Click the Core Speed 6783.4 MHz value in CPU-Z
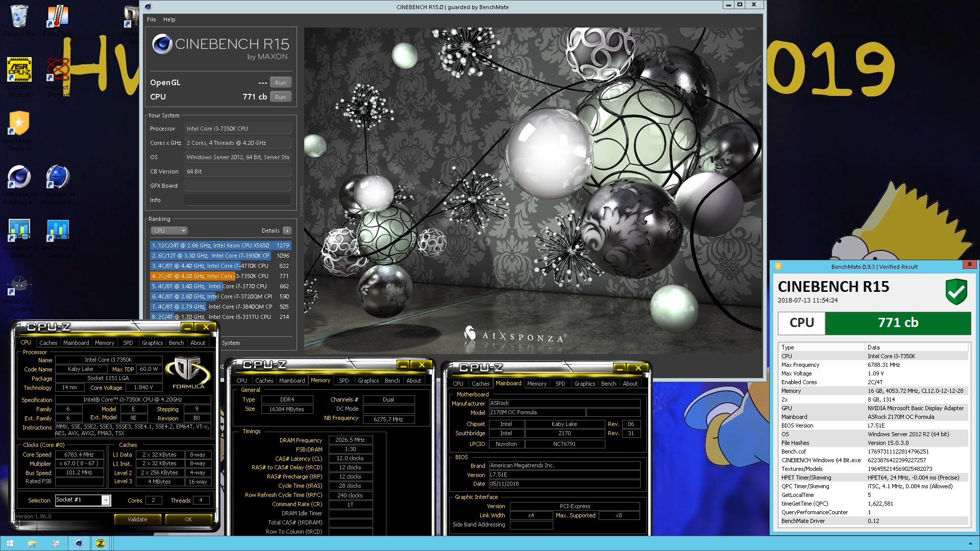The height and width of the screenshot is (551, 980). [79, 455]
